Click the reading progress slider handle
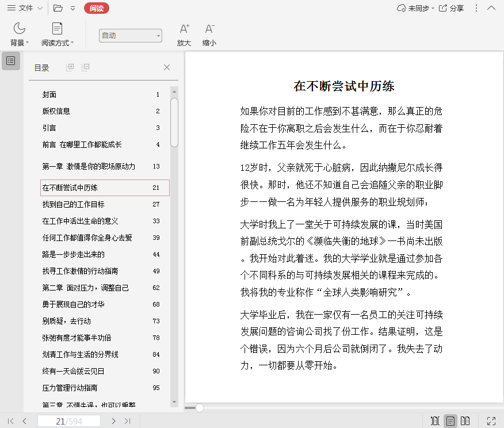 [x=200, y=408]
